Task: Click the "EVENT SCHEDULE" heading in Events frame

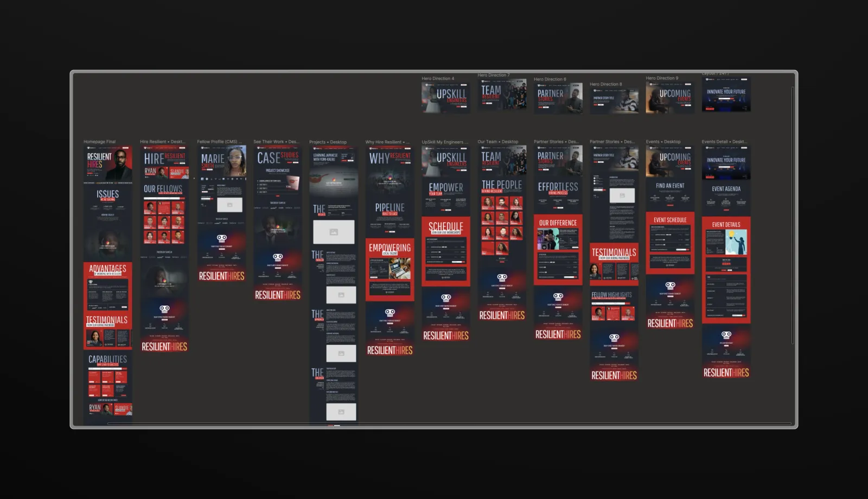Action: pyautogui.click(x=670, y=220)
